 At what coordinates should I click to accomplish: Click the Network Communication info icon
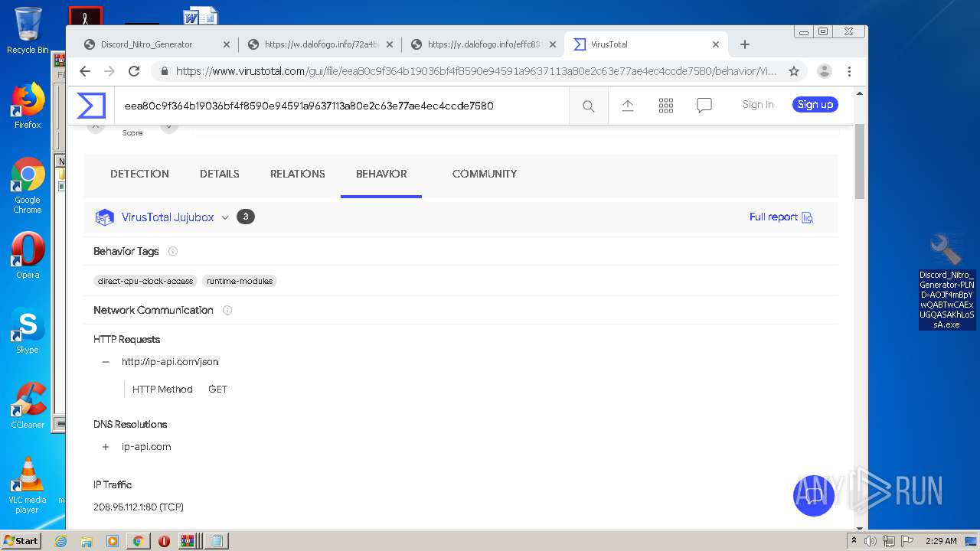(227, 310)
